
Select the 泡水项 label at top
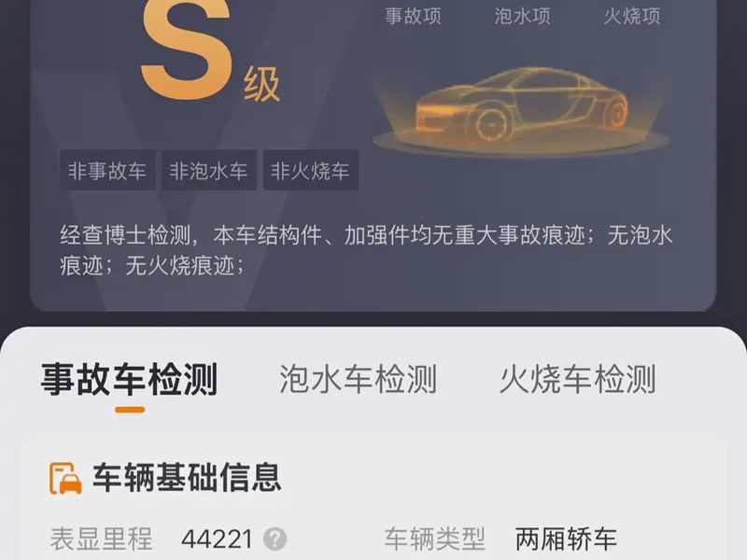pyautogui.click(x=523, y=16)
